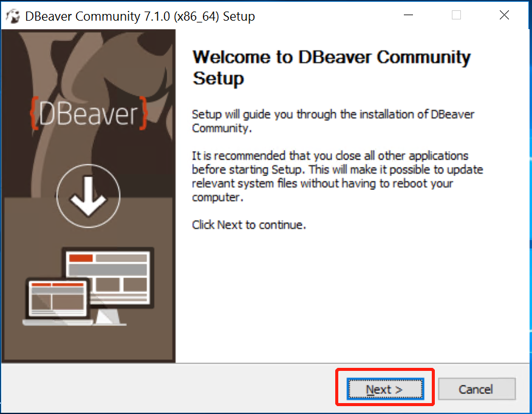This screenshot has height=414, width=532.
Task: Cancel the DBeaver installation
Action: [477, 389]
